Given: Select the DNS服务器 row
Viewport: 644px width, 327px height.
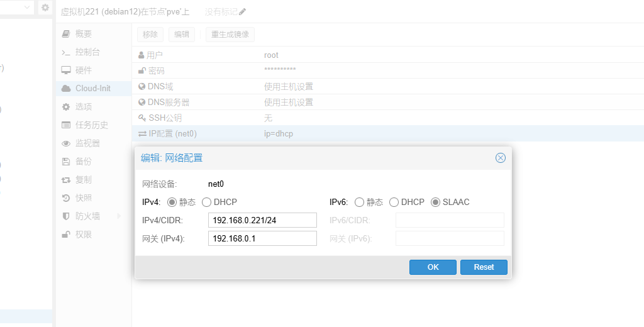Looking at the screenshot, I should (388, 102).
